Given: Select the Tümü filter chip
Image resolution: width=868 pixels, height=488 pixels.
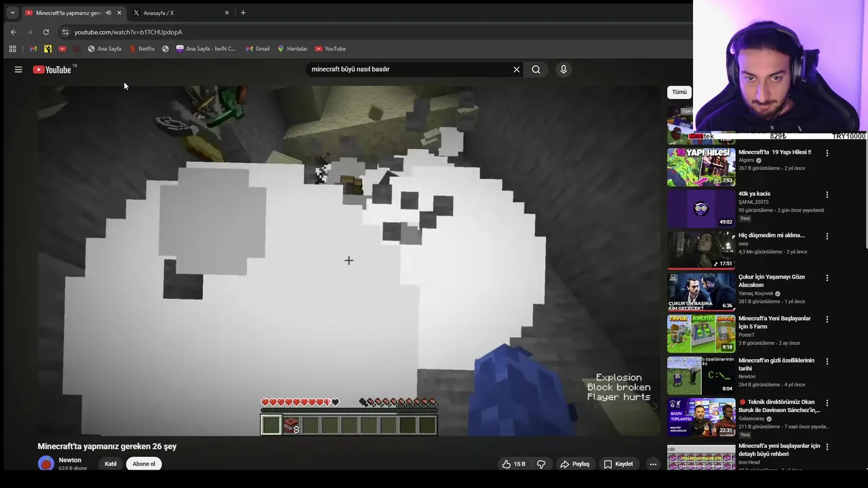Looking at the screenshot, I should point(679,92).
